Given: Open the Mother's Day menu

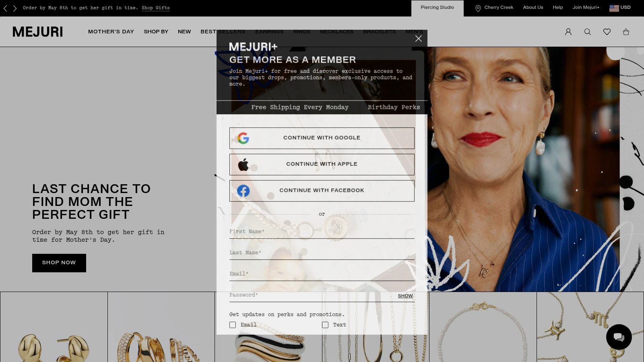Looking at the screenshot, I should pos(111,32).
